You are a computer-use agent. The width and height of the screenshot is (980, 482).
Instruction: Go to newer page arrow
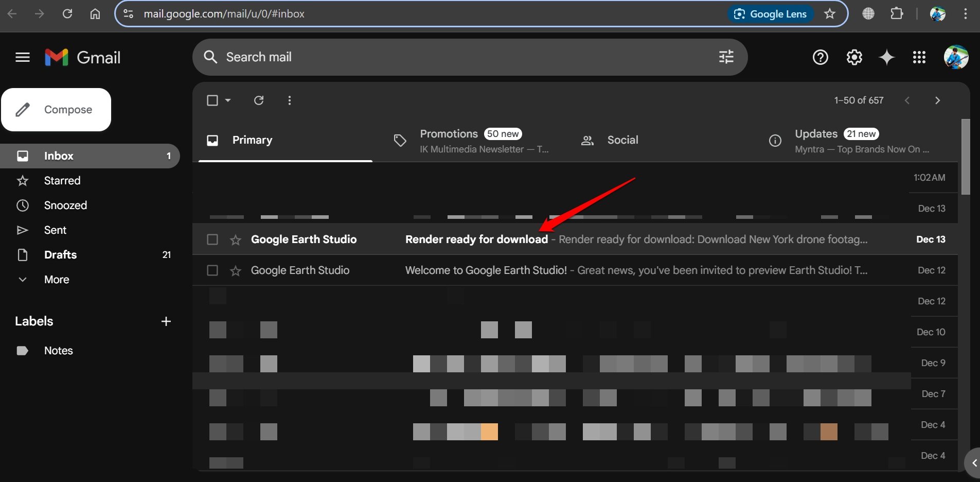point(907,100)
